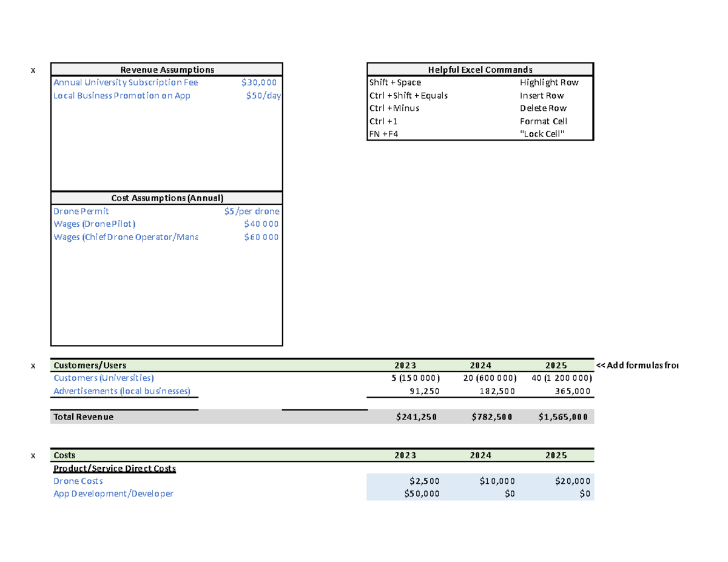Click the $1,565,000 total revenue value
Viewport: 728px width, 562px height.
563,416
